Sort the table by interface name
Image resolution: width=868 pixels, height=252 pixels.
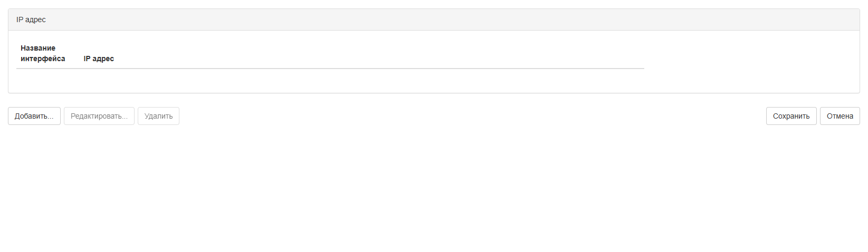(x=43, y=53)
